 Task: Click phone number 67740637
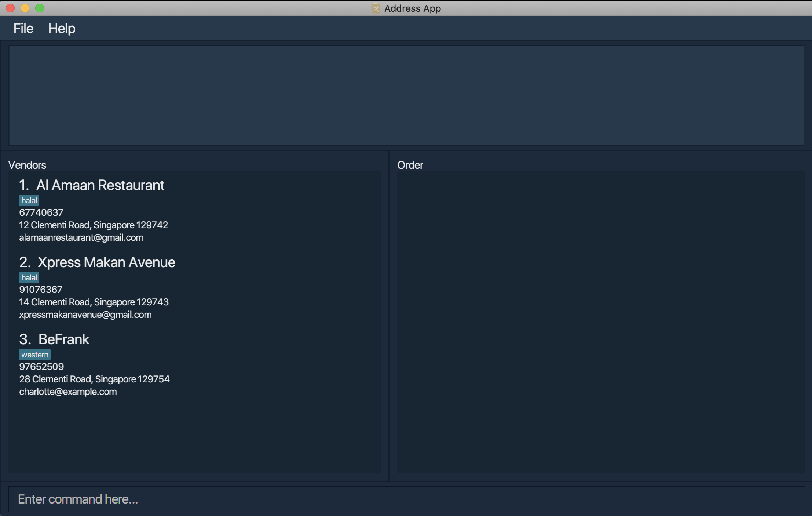pos(41,212)
